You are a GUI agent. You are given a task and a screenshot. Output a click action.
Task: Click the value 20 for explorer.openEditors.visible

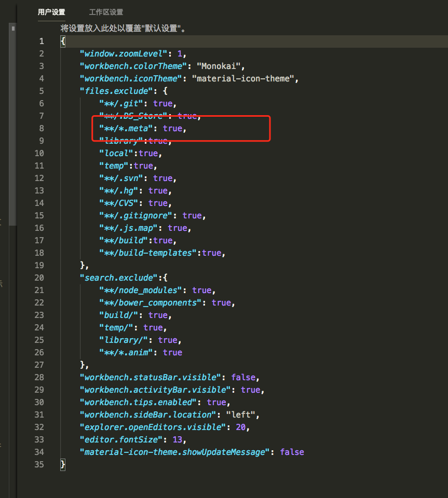click(241, 427)
